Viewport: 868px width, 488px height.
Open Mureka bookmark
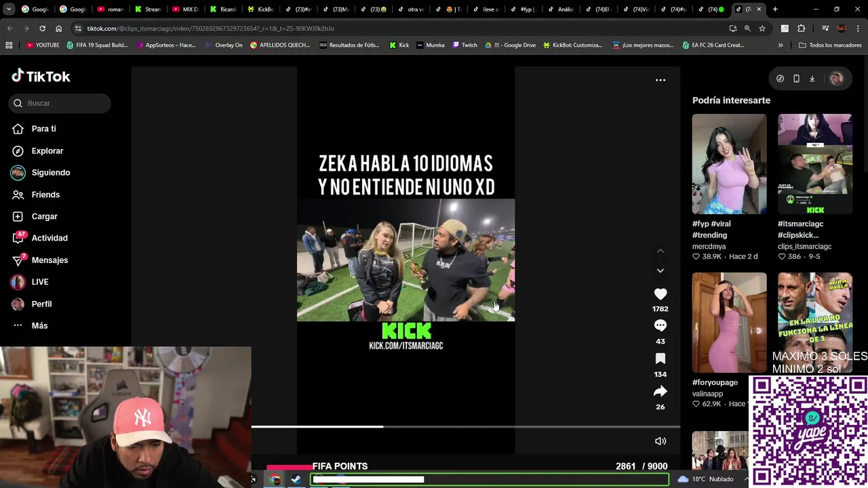coord(430,45)
